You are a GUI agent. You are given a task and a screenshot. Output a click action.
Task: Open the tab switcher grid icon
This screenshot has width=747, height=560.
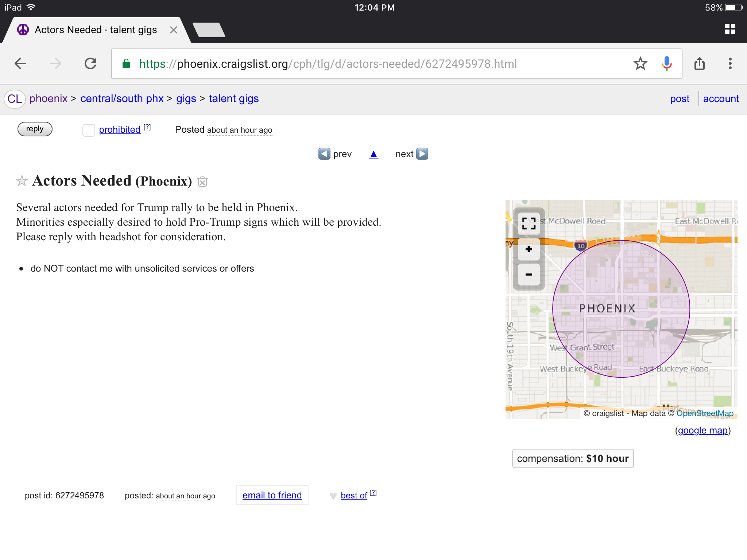(730, 29)
